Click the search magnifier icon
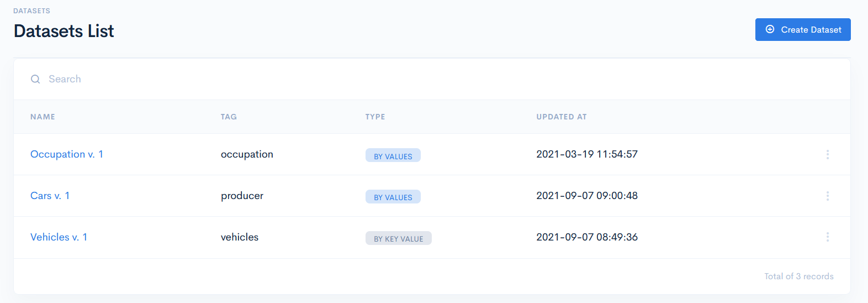 (35, 79)
